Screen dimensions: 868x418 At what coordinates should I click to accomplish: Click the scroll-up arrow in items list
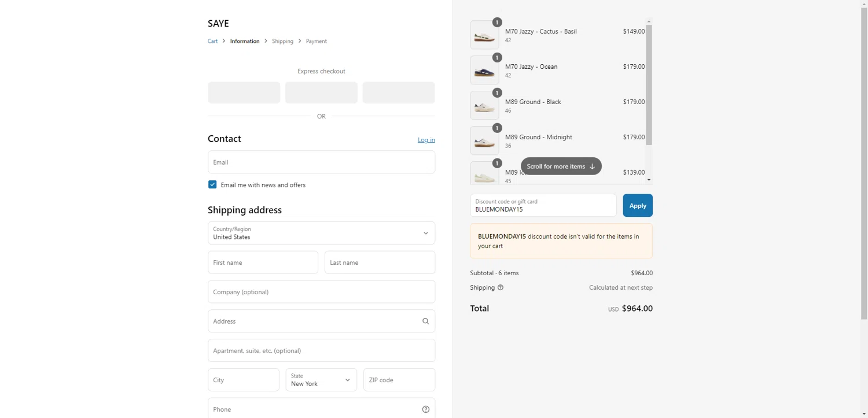pyautogui.click(x=649, y=21)
